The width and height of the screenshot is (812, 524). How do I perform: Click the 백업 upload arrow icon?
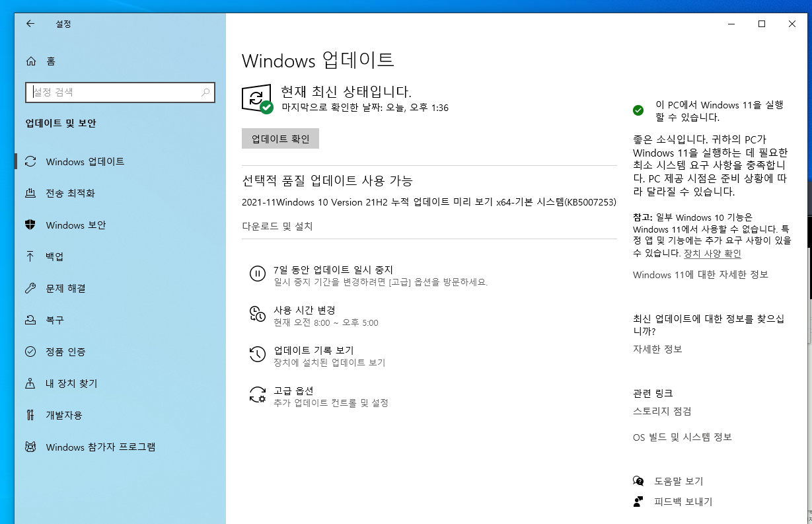click(30, 257)
